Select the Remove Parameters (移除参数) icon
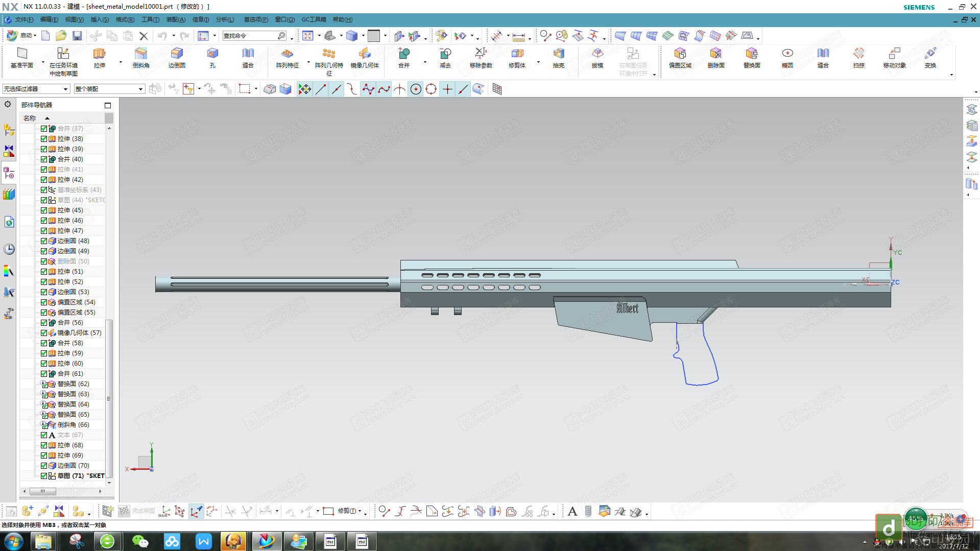 point(481,53)
